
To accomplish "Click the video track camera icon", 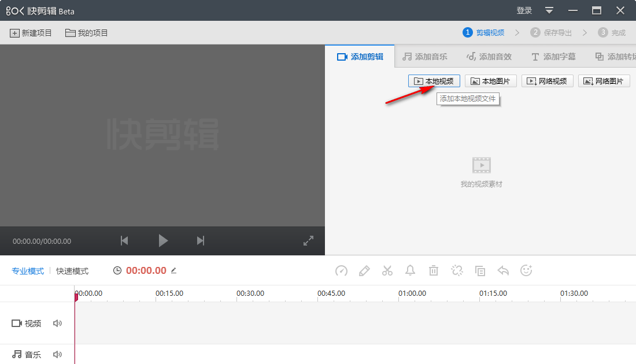I will pyautogui.click(x=17, y=323).
